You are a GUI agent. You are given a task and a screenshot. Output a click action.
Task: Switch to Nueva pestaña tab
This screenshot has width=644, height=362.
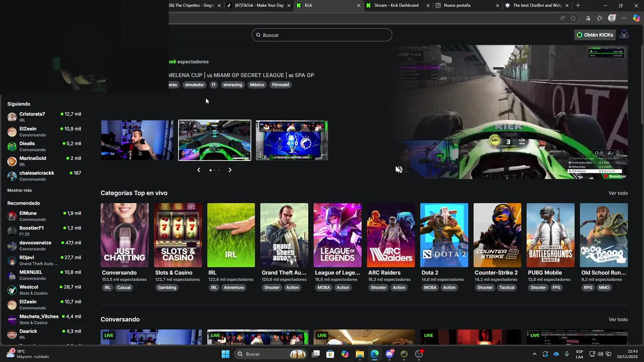click(467, 6)
